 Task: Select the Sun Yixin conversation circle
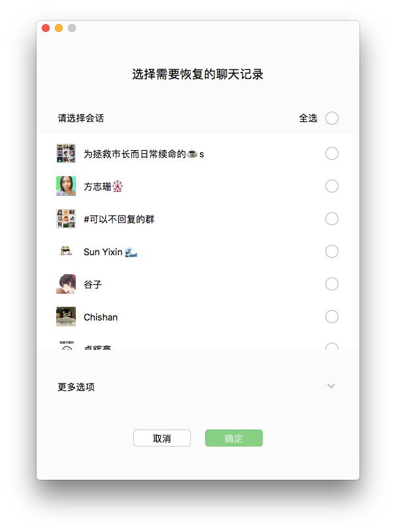point(332,251)
